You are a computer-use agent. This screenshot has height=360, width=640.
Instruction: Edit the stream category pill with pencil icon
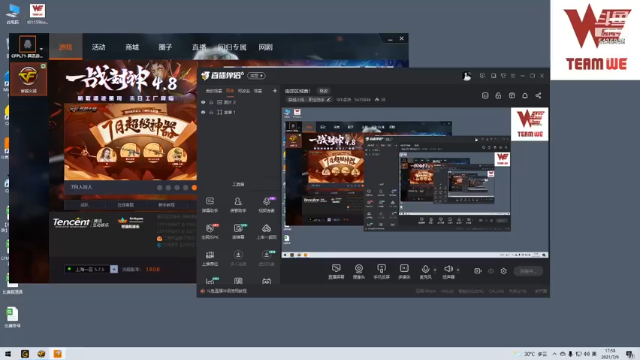click(x=309, y=99)
